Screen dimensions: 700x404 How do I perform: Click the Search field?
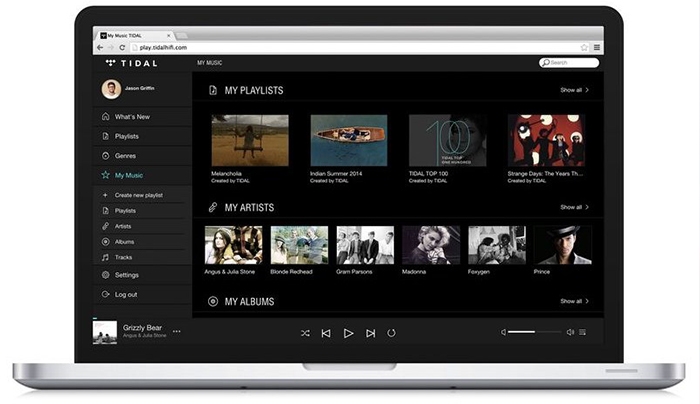pyautogui.click(x=569, y=63)
